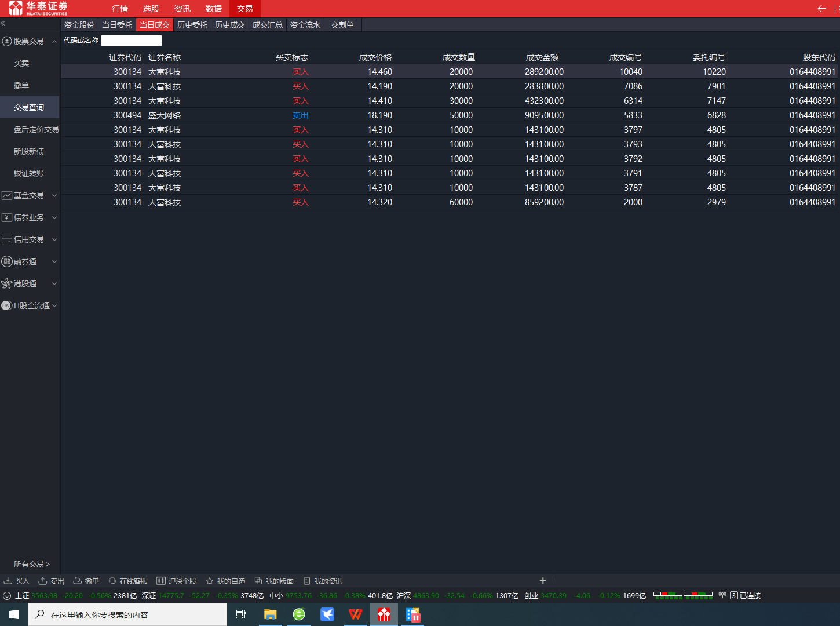Click the 基金交易 chart icon
The image size is (840, 626).
7,195
